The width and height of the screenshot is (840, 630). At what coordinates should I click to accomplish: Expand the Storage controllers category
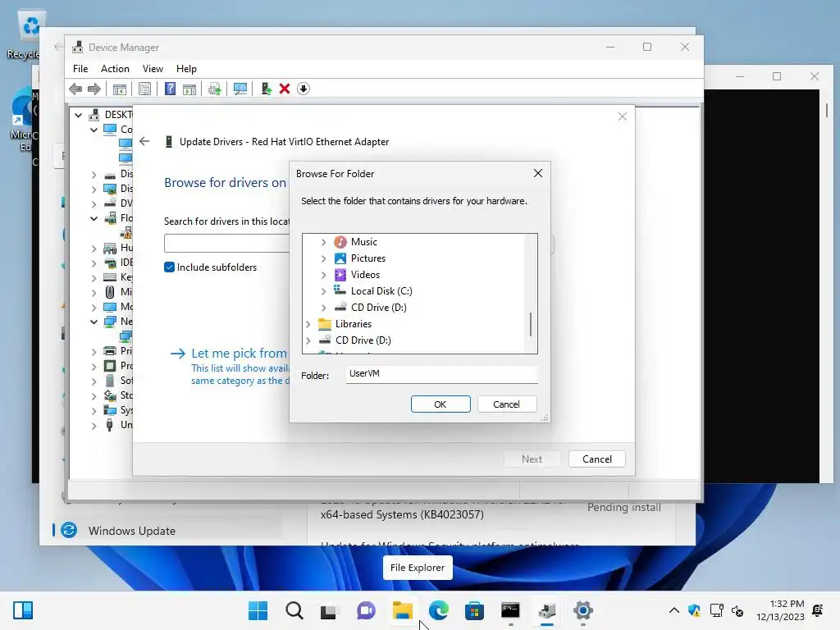click(x=94, y=396)
